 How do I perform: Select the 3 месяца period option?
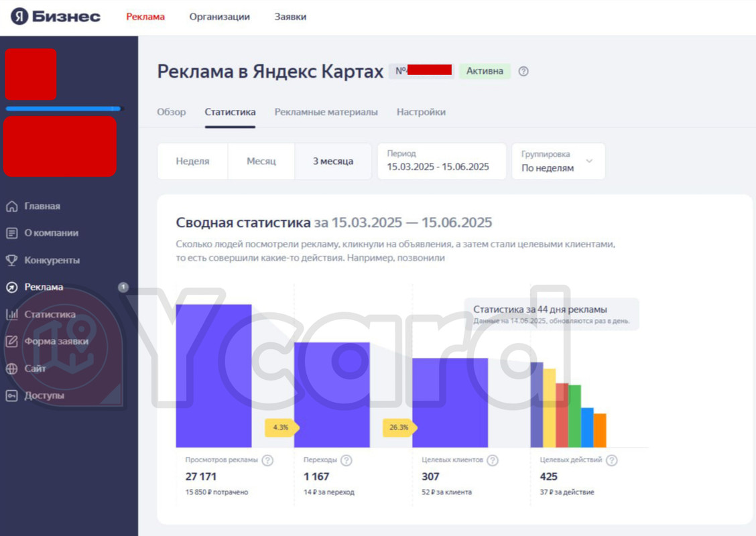[x=332, y=161]
